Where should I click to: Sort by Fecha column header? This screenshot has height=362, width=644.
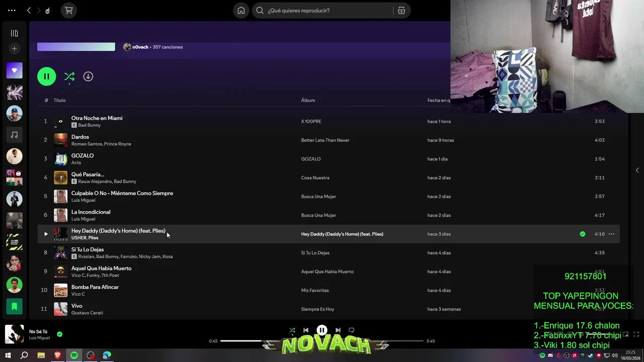(438, 100)
